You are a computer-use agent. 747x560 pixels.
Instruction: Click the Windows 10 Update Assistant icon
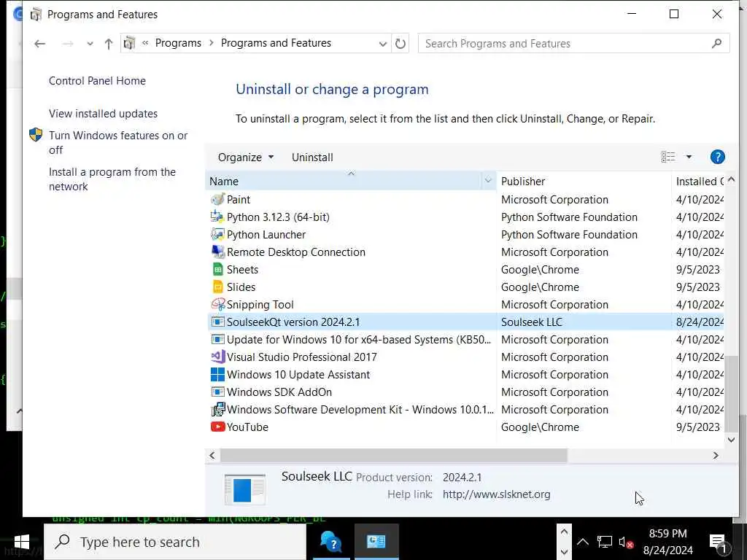point(217,375)
